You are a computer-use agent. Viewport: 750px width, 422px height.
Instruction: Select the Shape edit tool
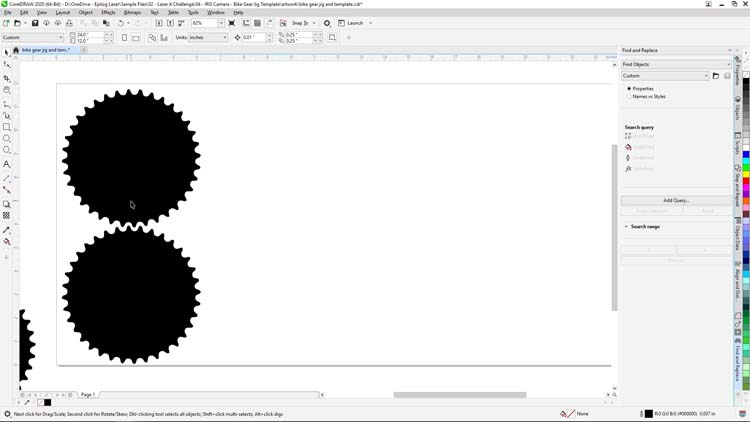(x=7, y=65)
